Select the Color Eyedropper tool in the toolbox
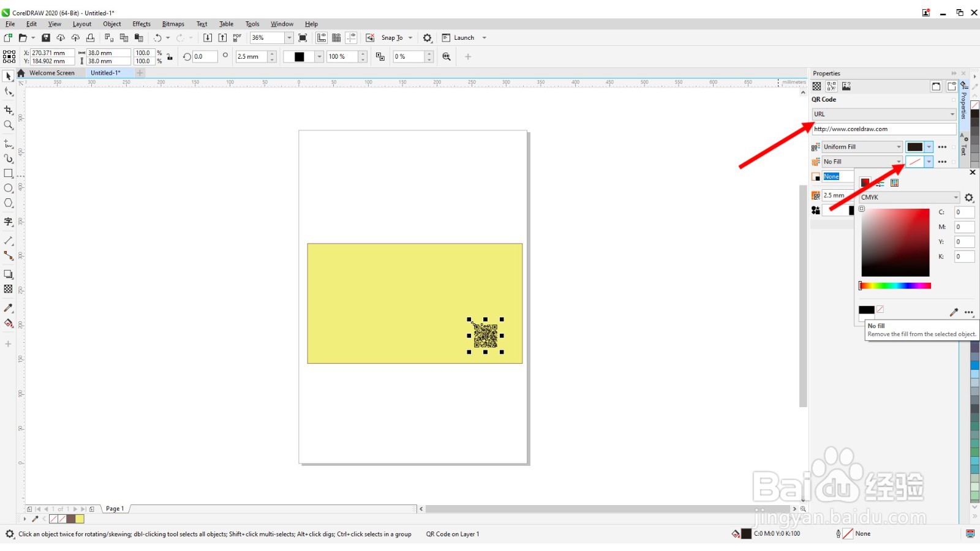980x551 pixels. [x=9, y=308]
